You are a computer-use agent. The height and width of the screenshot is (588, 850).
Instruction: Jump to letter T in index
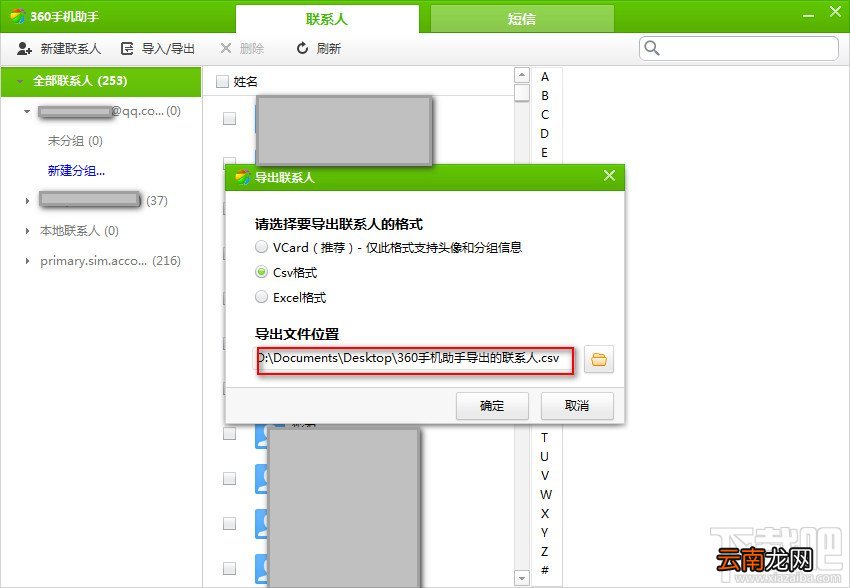coord(544,437)
